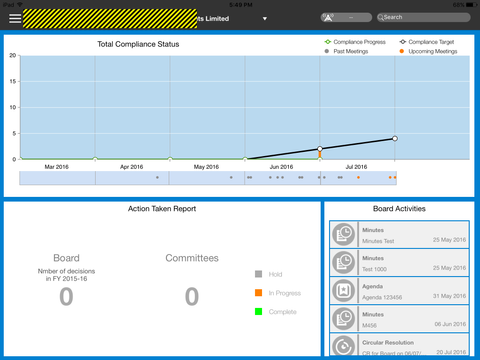This screenshot has height=360, width=480.
Task: Open the hamburger navigation menu
Action: pyautogui.click(x=15, y=18)
